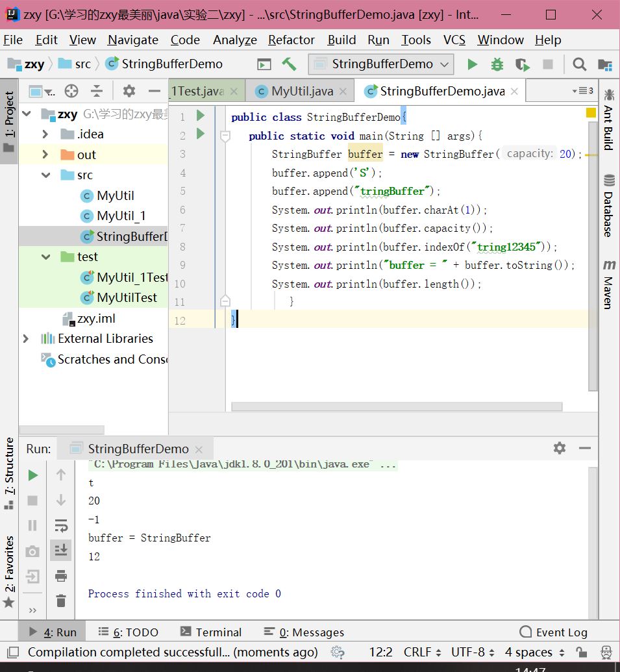Click the dump threads camera icon
The height and width of the screenshot is (672, 620).
32,551
